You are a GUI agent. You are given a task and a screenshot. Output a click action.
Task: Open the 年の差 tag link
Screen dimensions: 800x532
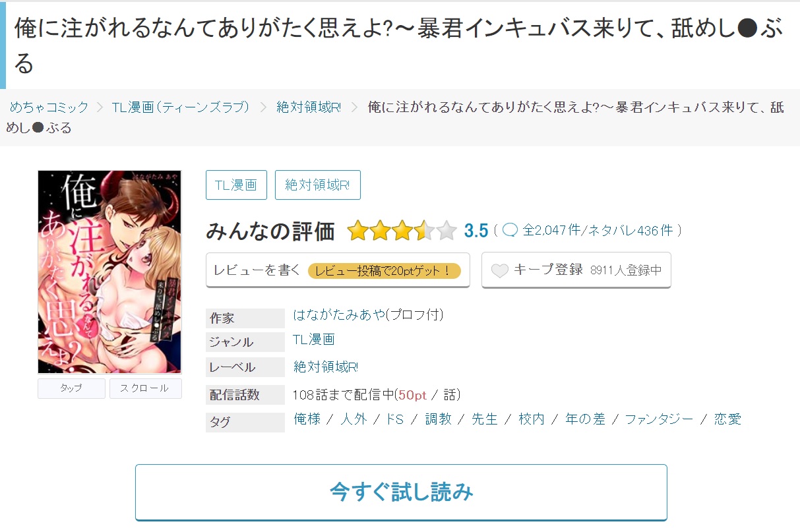coord(585,419)
